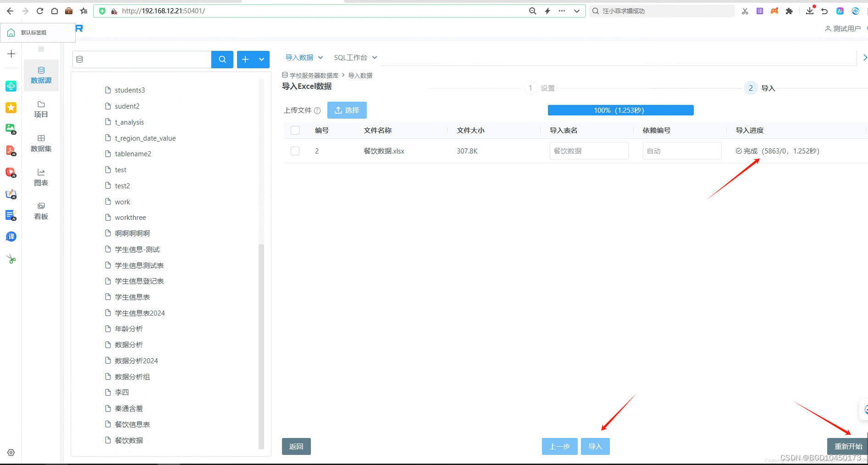Open the 看板 sidebar panel
The height and width of the screenshot is (465, 868).
click(x=41, y=211)
